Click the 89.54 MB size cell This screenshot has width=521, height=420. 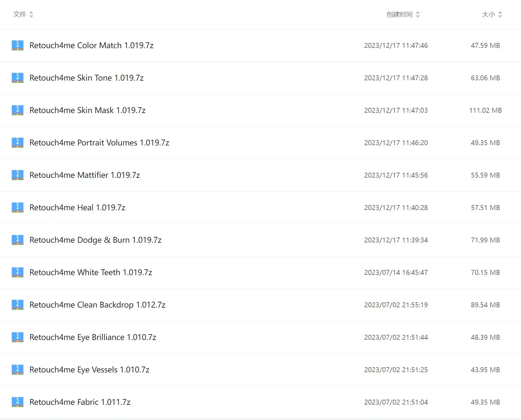485,305
